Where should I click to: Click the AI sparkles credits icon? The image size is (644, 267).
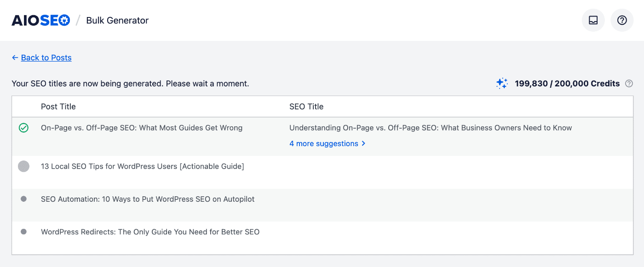(501, 83)
